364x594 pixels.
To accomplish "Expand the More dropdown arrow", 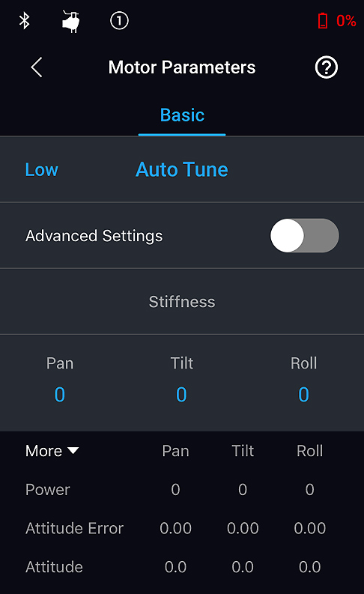I will click(x=73, y=450).
